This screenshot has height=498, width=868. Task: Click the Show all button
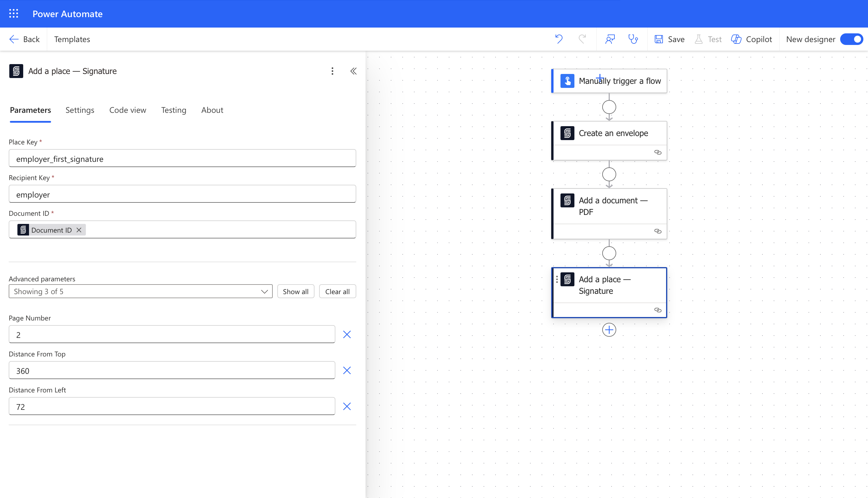(296, 291)
